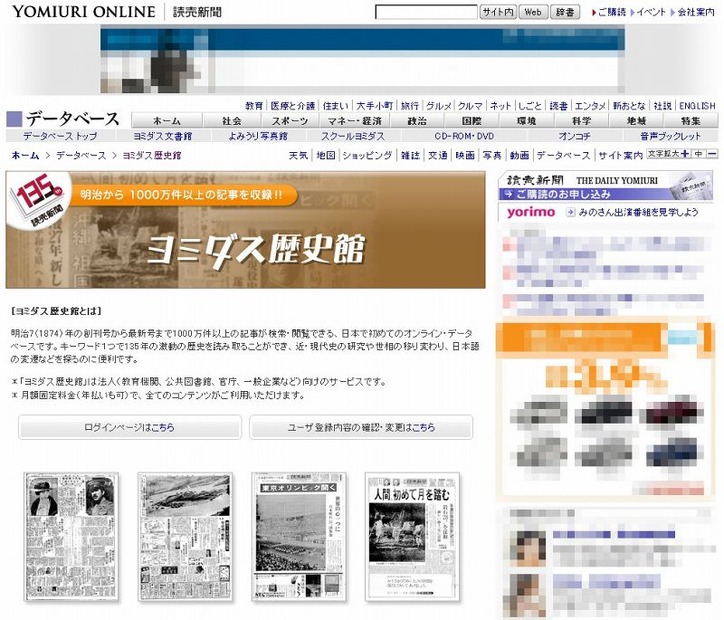
Task: Open the 国際 tab
Action: [471, 120]
